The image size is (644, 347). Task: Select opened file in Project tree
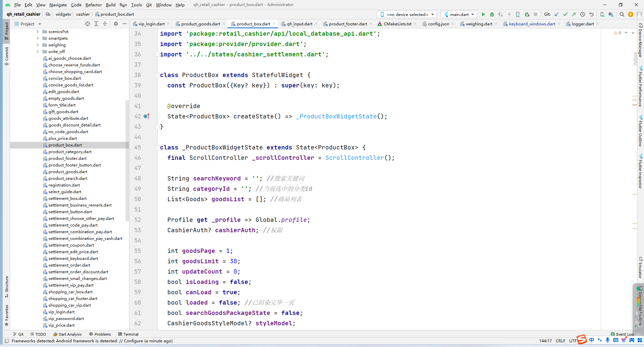88,24
